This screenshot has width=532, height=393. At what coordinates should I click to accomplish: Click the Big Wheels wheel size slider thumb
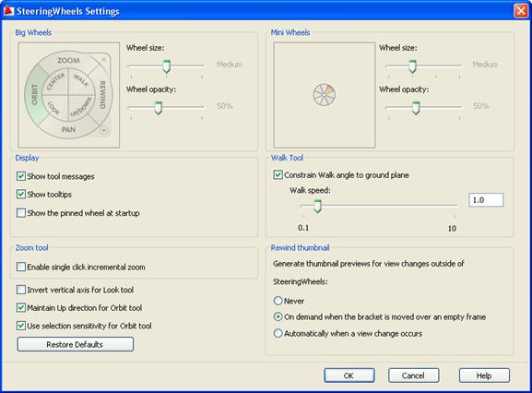click(166, 66)
